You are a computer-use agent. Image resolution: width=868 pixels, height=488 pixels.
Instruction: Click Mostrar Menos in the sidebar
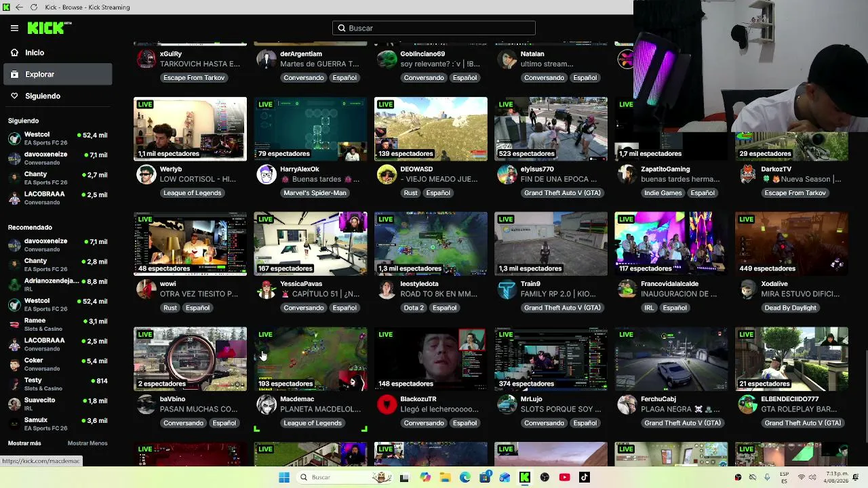tap(87, 443)
